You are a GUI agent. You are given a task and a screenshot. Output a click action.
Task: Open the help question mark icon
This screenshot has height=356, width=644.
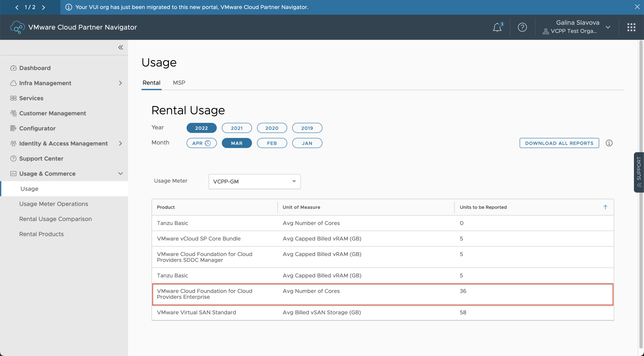point(522,27)
